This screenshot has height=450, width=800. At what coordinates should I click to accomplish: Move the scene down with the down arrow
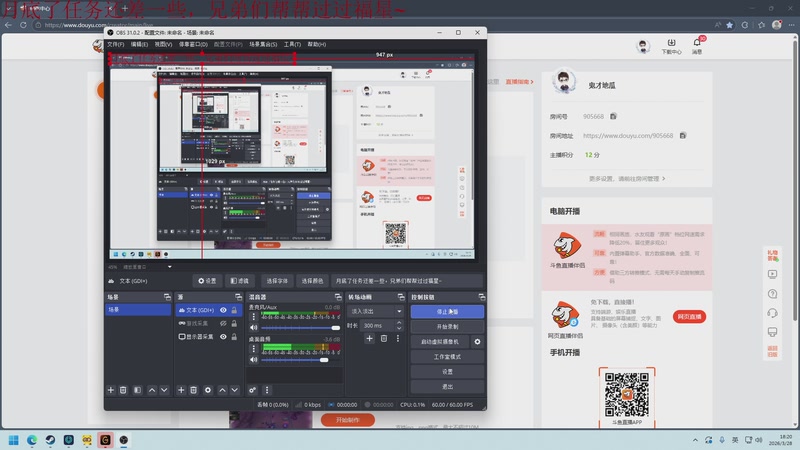164,390
